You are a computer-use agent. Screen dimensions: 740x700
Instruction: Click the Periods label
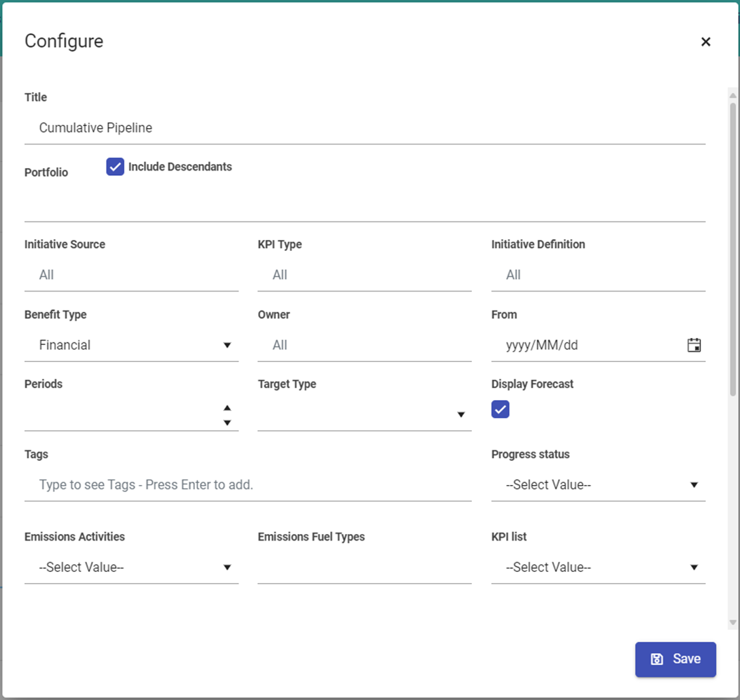(43, 384)
